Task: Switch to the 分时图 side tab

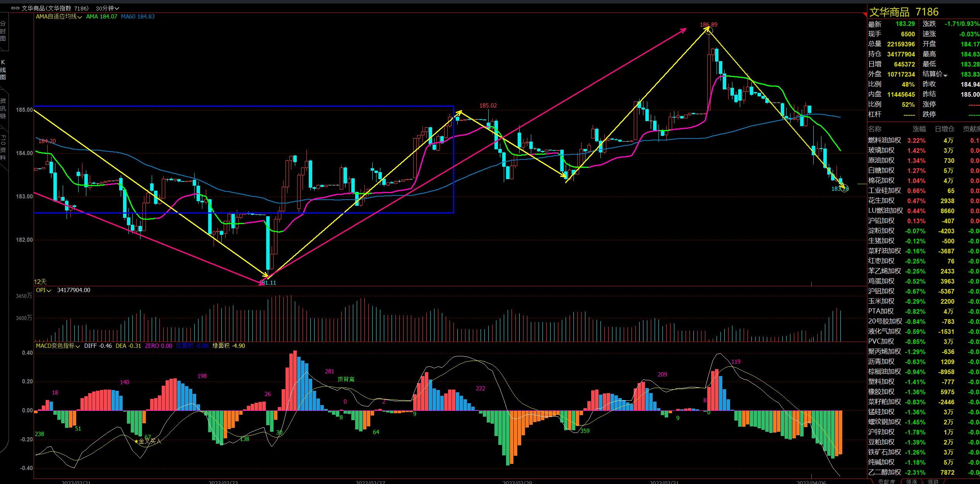Action: (3, 31)
